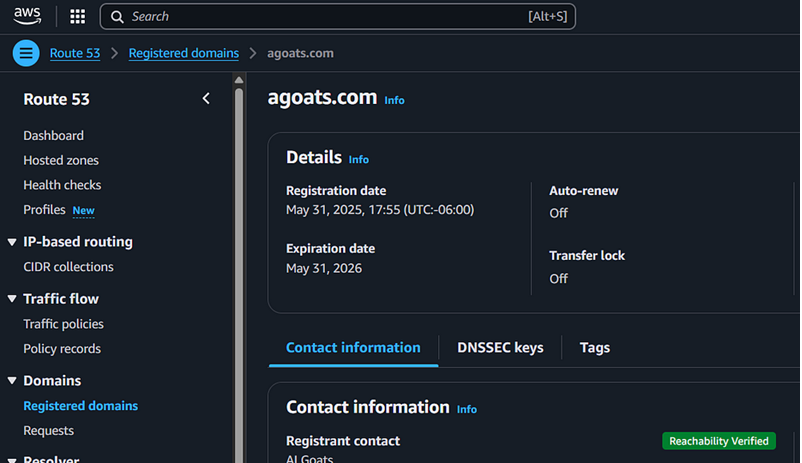Screen dimensions: 802x463
Task: Collapse the Domains section
Action: (12, 381)
